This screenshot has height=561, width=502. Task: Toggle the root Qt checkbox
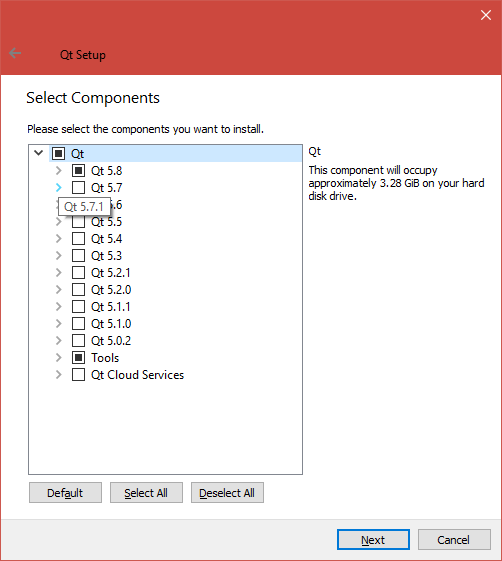[58, 153]
